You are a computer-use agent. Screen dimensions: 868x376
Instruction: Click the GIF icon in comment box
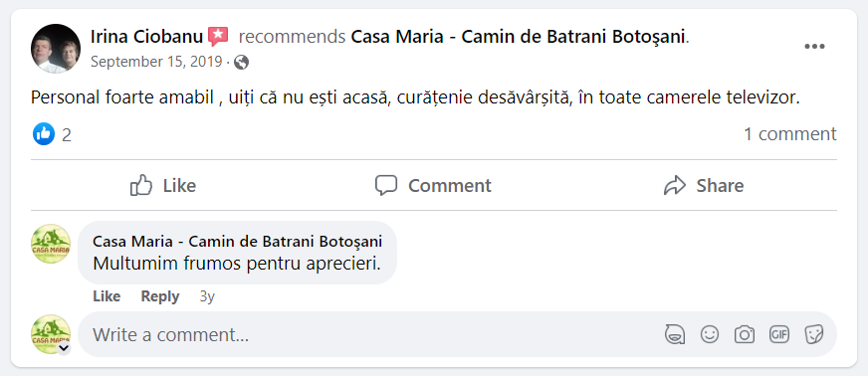[x=778, y=334]
